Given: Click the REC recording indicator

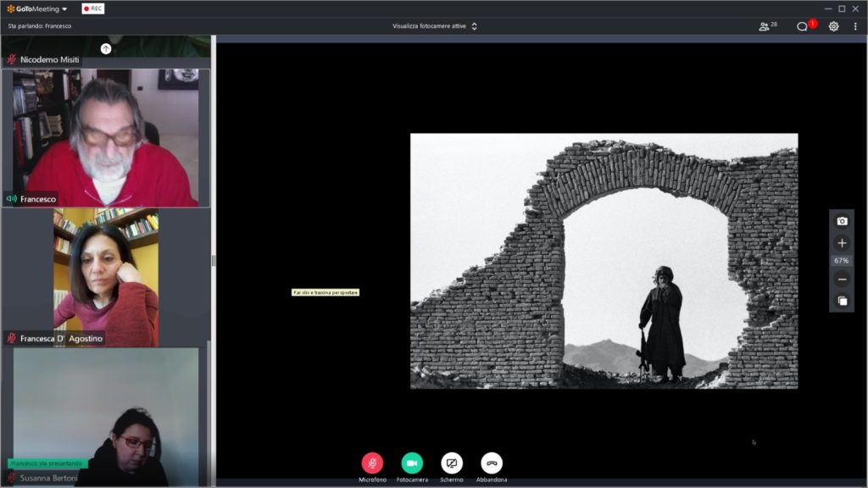Looking at the screenshot, I should point(93,8).
